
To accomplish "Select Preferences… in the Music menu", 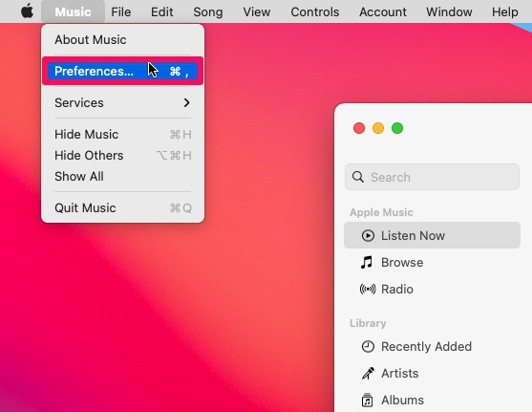I will [x=122, y=71].
